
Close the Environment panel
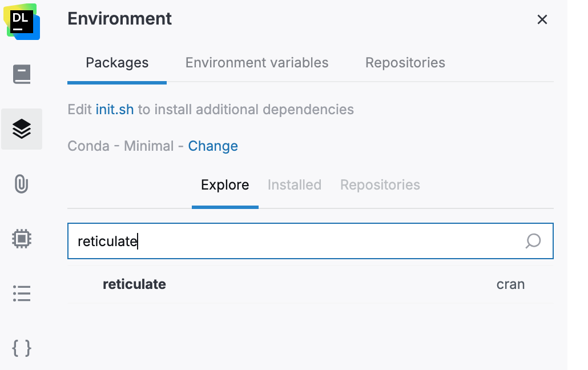pyautogui.click(x=542, y=19)
